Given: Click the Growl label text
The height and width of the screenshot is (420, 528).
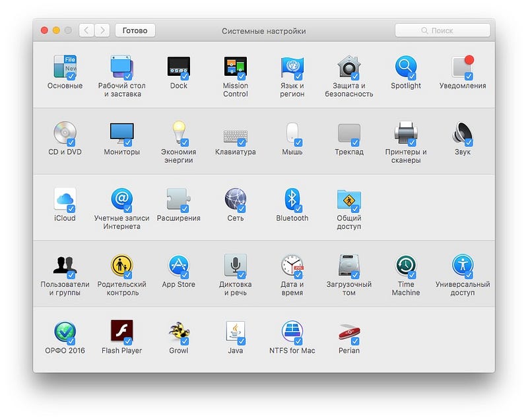Looking at the screenshot, I should (178, 350).
